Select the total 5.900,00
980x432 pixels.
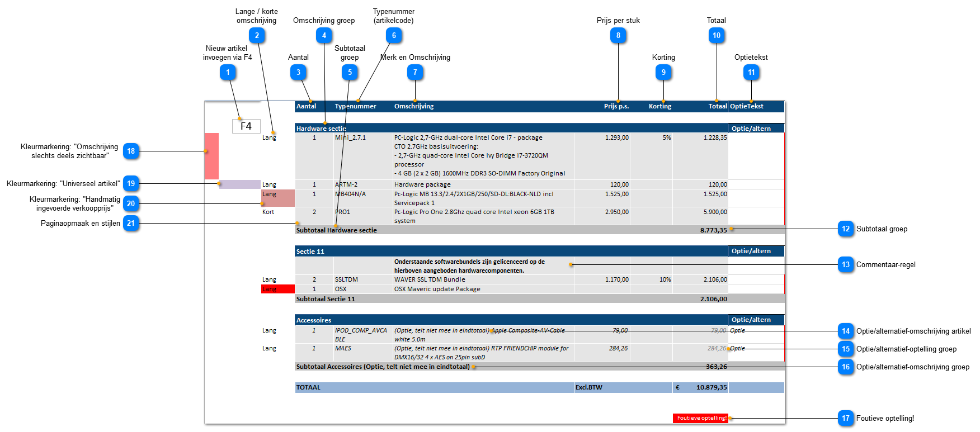pyautogui.click(x=715, y=212)
